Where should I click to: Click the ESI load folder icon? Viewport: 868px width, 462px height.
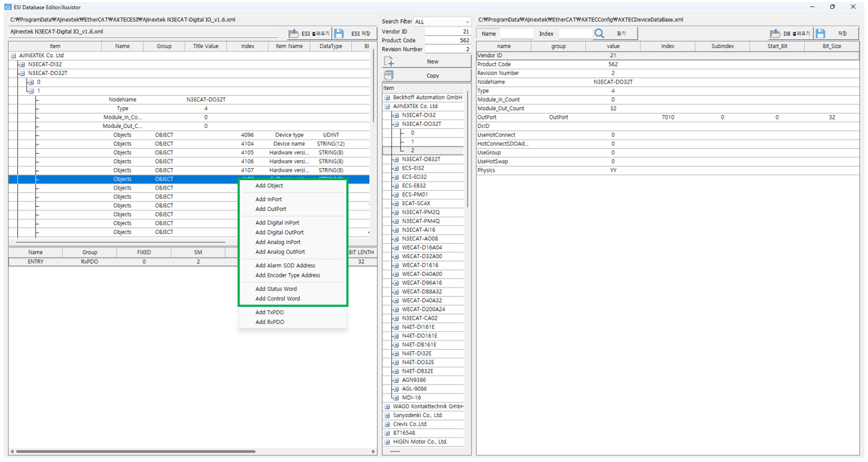(293, 34)
